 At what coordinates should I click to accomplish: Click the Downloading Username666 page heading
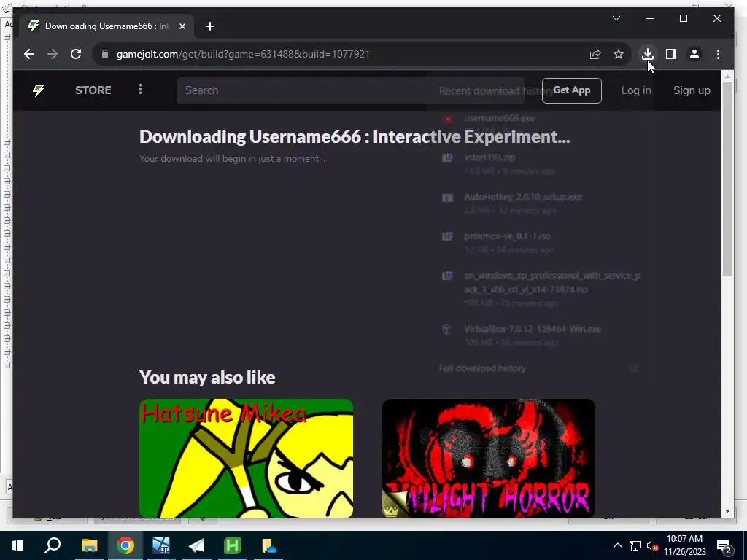[x=355, y=136]
